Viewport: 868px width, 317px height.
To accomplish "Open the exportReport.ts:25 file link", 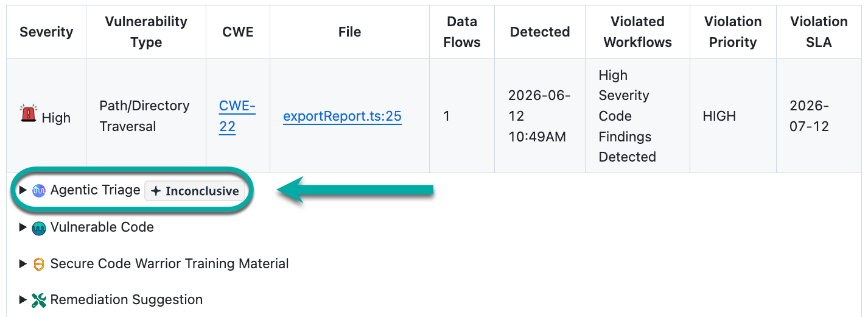I will (x=342, y=116).
